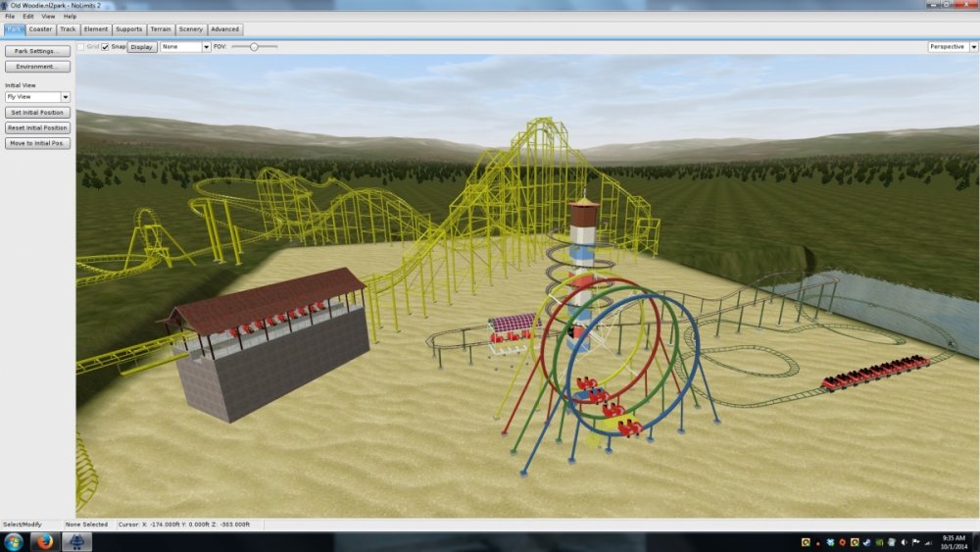
Task: Open the Action Center flag icon
Action: [x=915, y=542]
